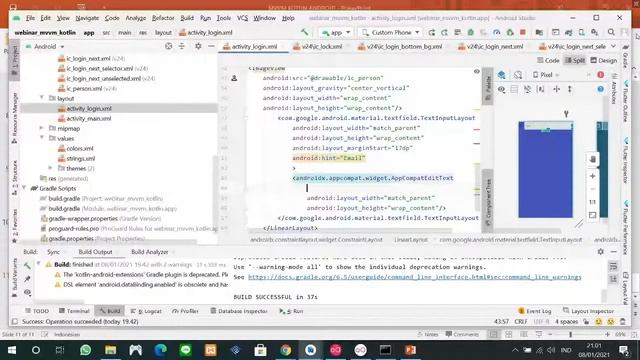640x360 pixels.
Task: Click the zoom to fit screen icon
Action: [593, 215]
